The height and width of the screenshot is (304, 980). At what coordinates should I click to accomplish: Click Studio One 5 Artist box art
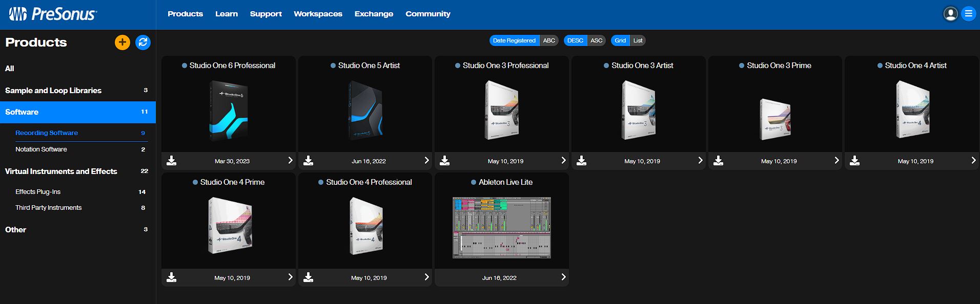(x=366, y=111)
